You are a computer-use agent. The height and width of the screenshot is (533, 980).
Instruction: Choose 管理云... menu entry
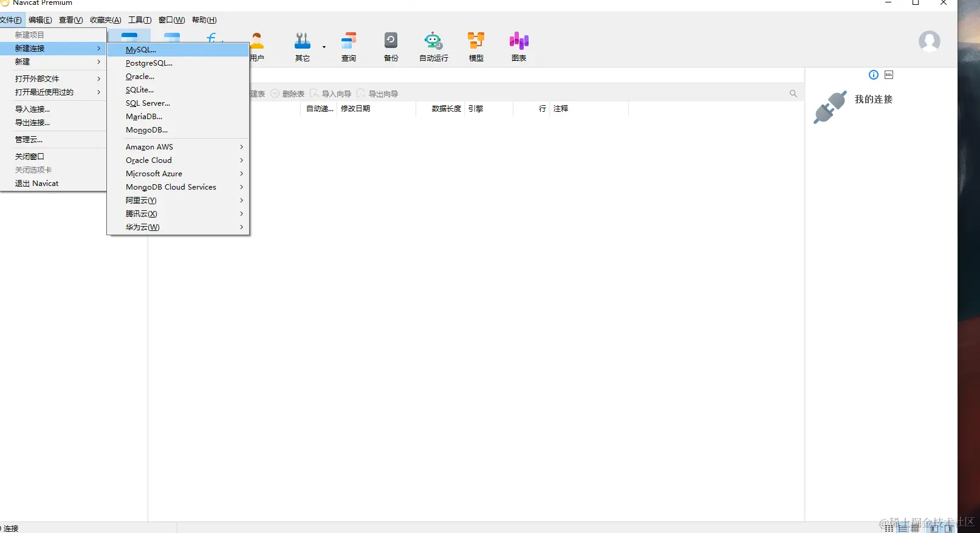(x=53, y=140)
